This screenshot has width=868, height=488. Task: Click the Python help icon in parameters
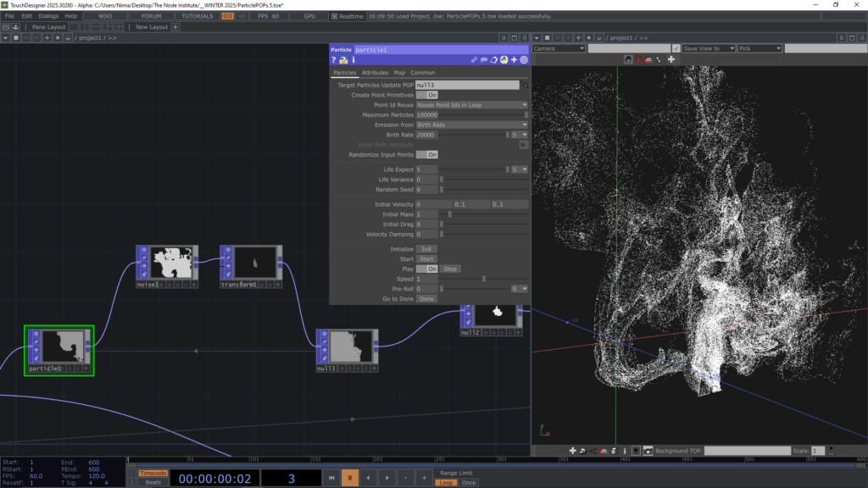tap(343, 60)
